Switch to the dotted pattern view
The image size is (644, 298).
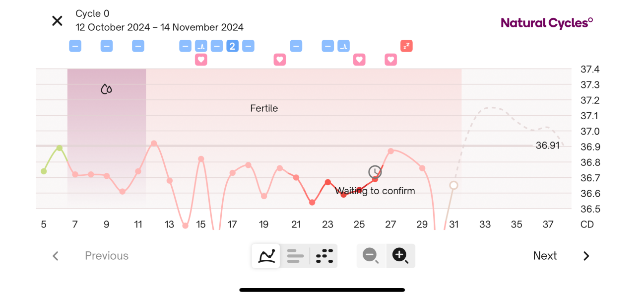324,256
